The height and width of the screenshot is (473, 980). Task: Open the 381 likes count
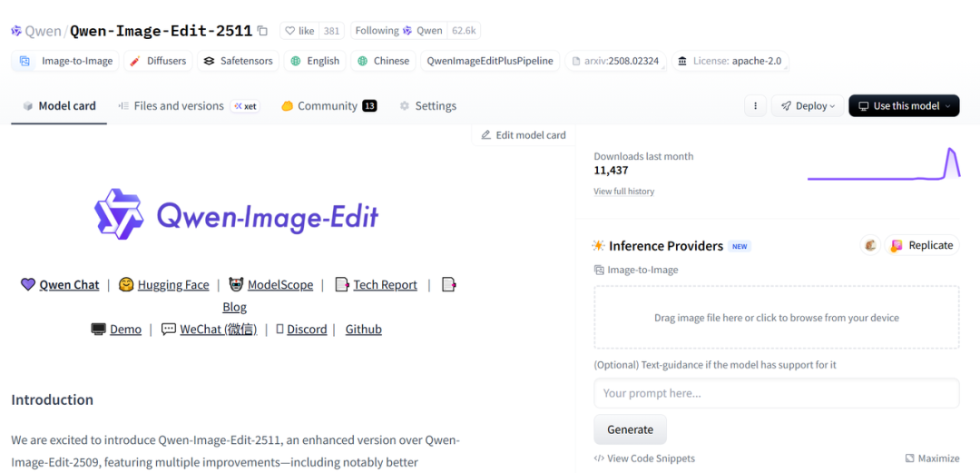click(331, 31)
